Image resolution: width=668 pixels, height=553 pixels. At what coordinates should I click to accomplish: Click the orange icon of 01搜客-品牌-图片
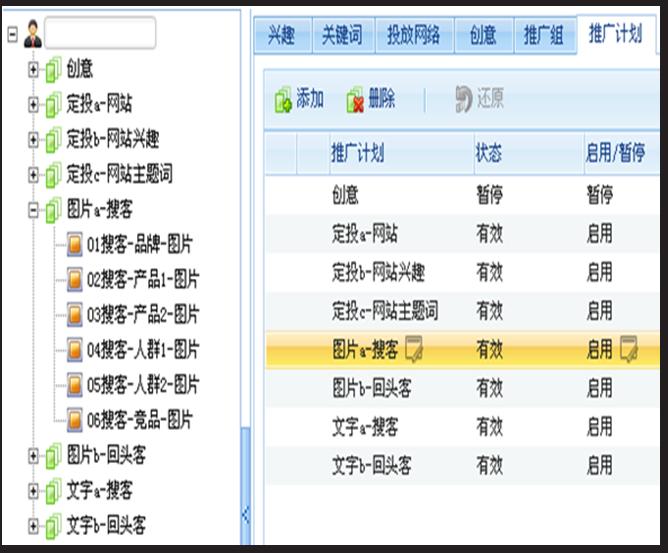[x=75, y=245]
